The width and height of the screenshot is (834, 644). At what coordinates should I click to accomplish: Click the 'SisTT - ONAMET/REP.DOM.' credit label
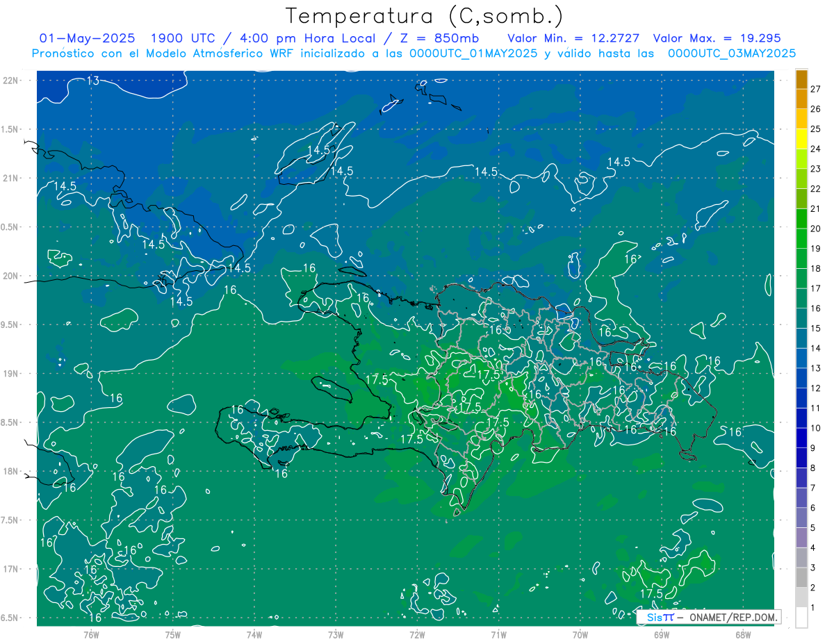708,617
